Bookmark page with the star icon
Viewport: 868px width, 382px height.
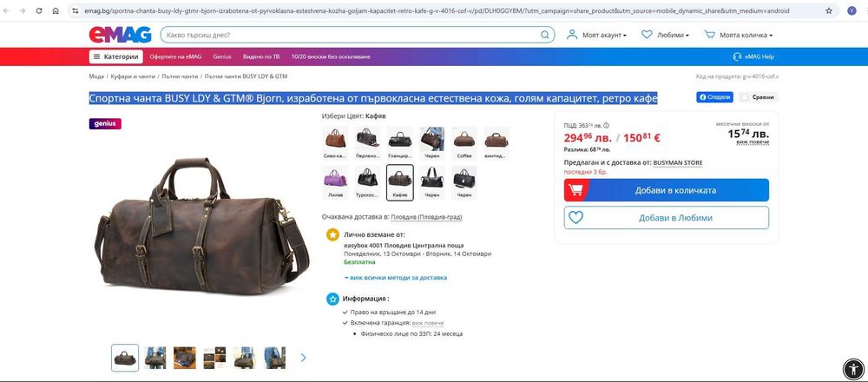click(x=829, y=10)
